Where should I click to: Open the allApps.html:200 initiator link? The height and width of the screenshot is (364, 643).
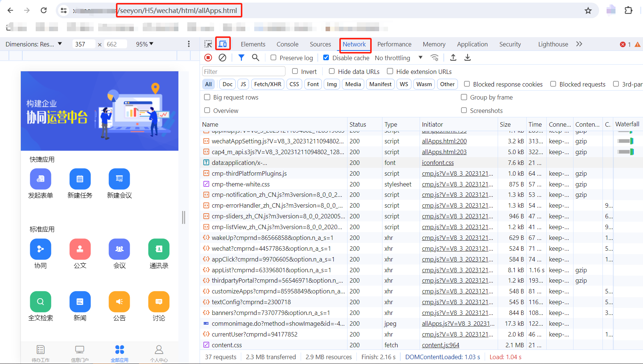444,141
